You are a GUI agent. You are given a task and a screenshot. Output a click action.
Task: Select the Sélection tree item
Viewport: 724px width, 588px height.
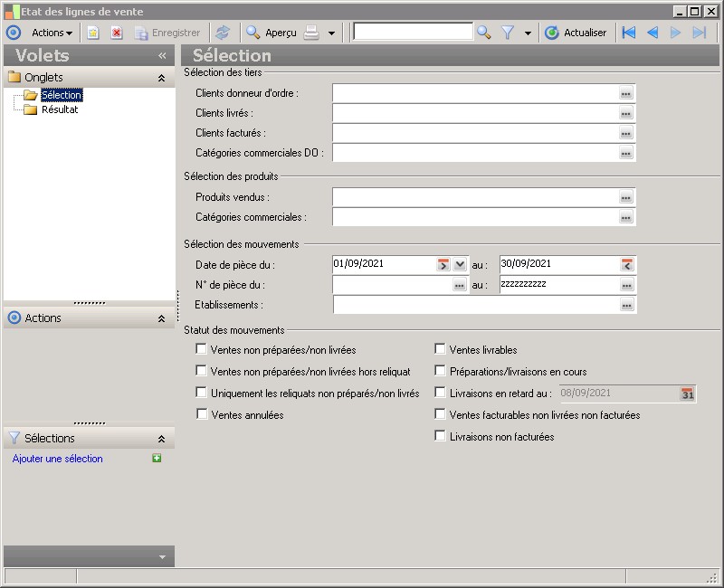pos(62,95)
